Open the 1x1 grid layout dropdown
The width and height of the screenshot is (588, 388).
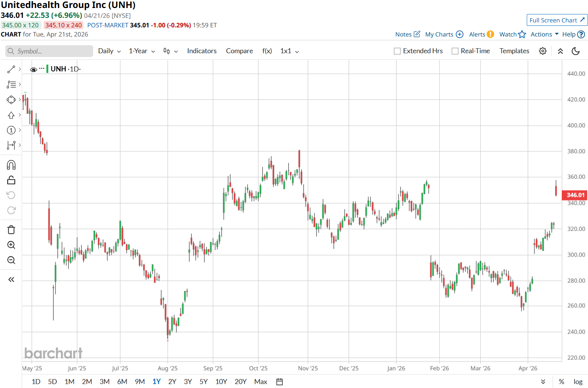[x=289, y=51]
